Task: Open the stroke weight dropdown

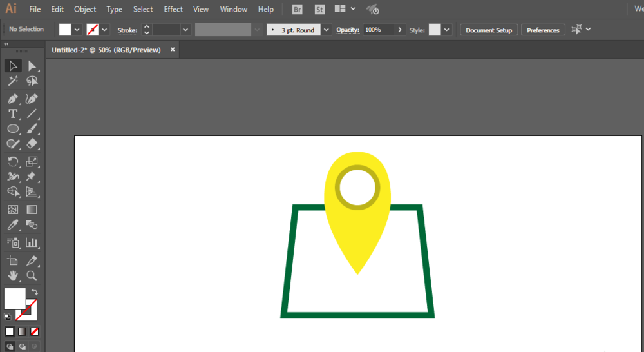Action: click(x=185, y=30)
